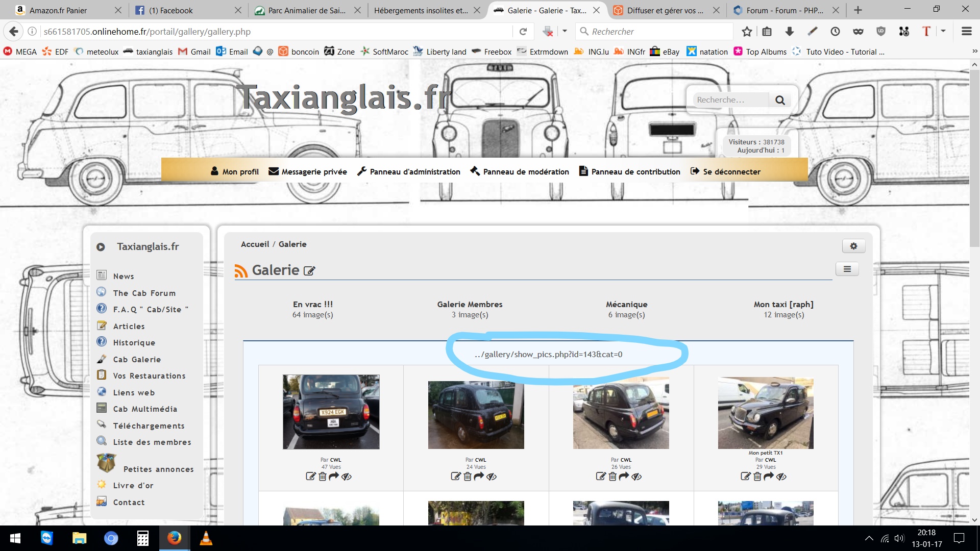Switch to the Facebook browser tab
This screenshot has width=980, height=551.
170,10
